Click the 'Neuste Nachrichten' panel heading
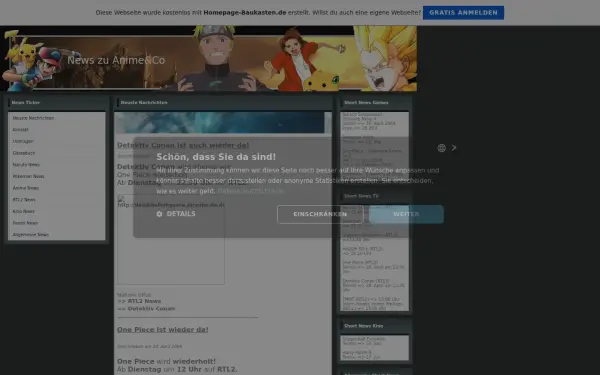Viewport: 600px width, 375px height. click(144, 103)
